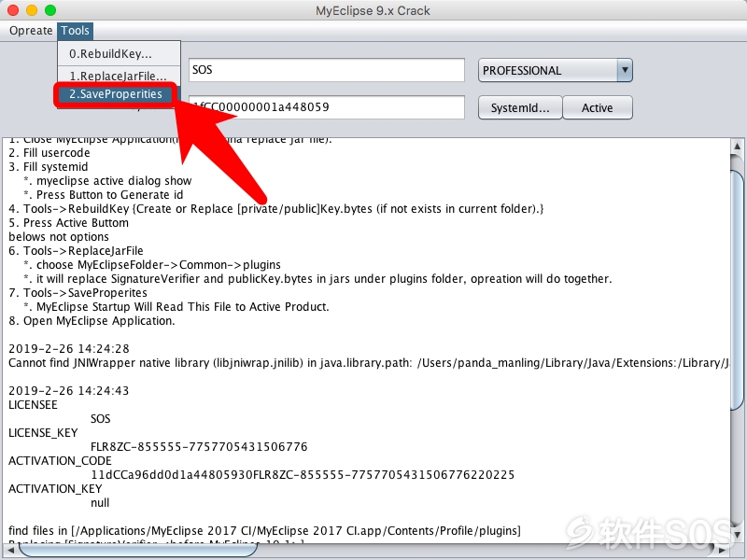Click the line "5. Press Active Buttom"
Image resolution: width=747 pixels, height=560 pixels.
pos(68,223)
